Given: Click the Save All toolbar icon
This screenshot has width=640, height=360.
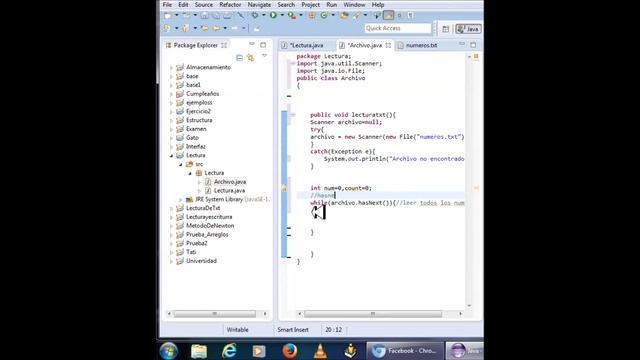Looking at the screenshot, I should click(216, 16).
